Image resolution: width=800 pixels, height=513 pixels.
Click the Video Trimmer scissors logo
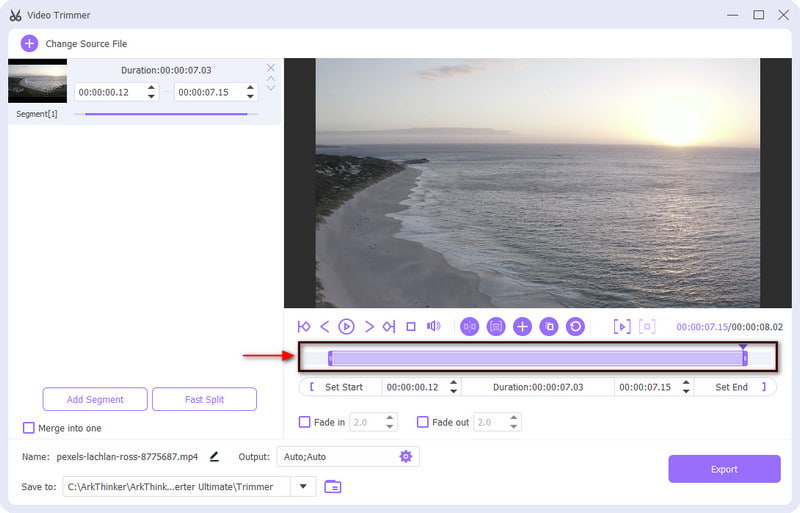click(15, 15)
